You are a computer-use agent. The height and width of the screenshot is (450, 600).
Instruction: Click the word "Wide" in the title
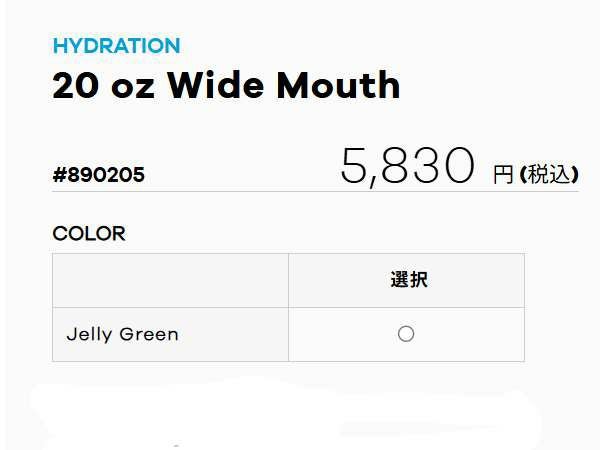click(215, 86)
